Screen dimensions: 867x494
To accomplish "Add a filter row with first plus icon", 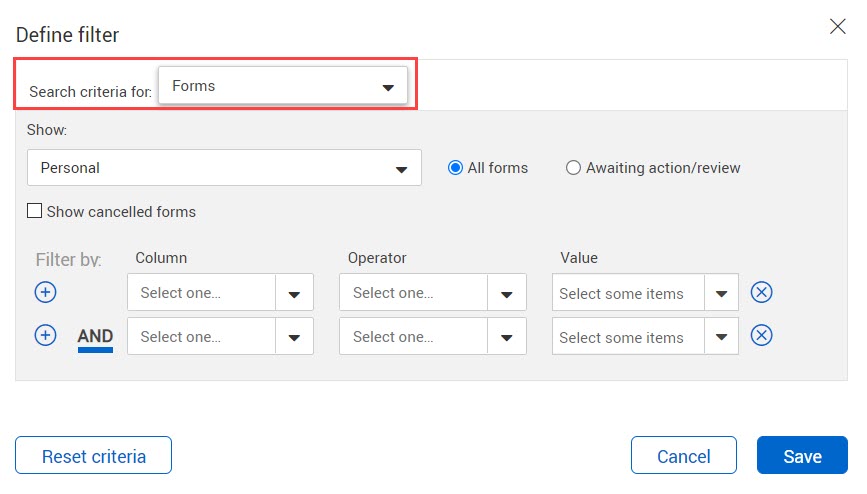I will (x=45, y=292).
